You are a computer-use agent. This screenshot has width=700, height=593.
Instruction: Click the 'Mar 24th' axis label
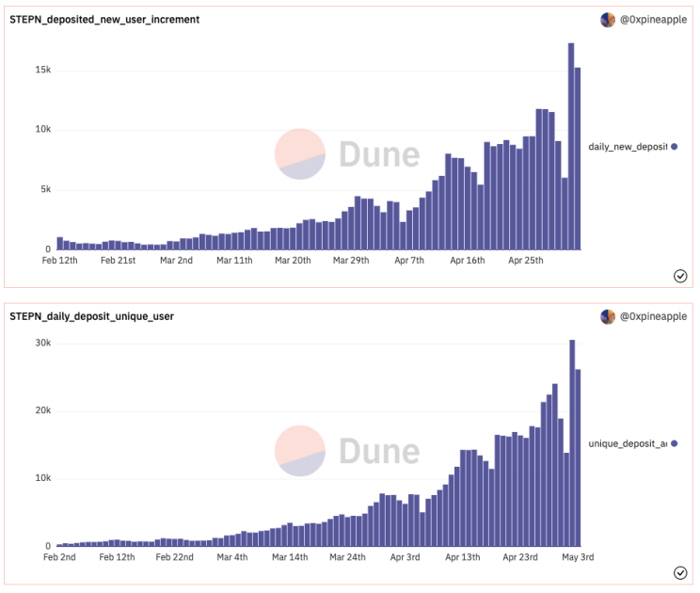click(x=347, y=557)
